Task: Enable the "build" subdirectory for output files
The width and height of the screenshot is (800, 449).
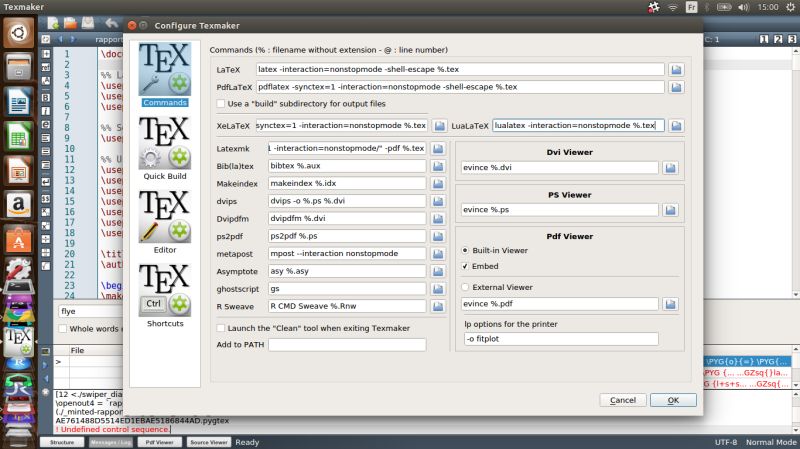Action: coord(221,104)
